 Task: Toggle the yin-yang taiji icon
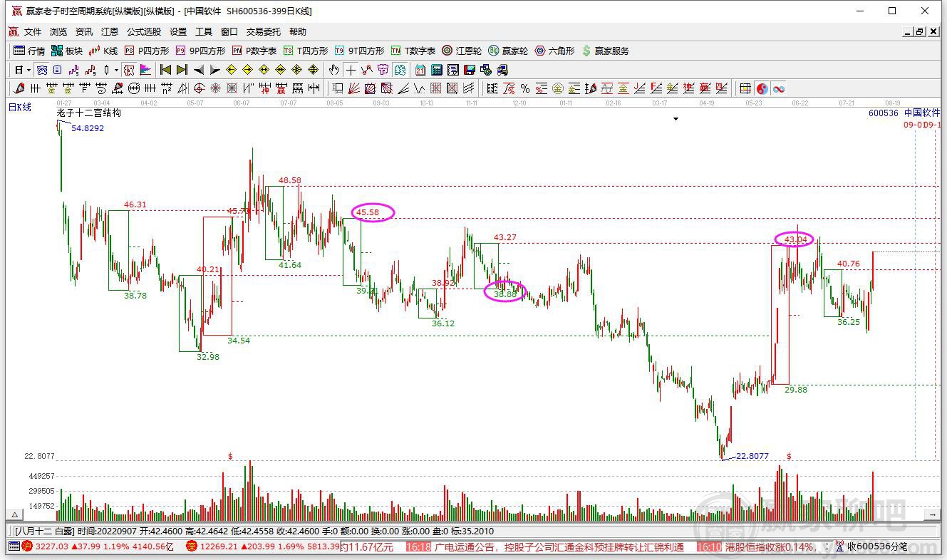tap(762, 88)
